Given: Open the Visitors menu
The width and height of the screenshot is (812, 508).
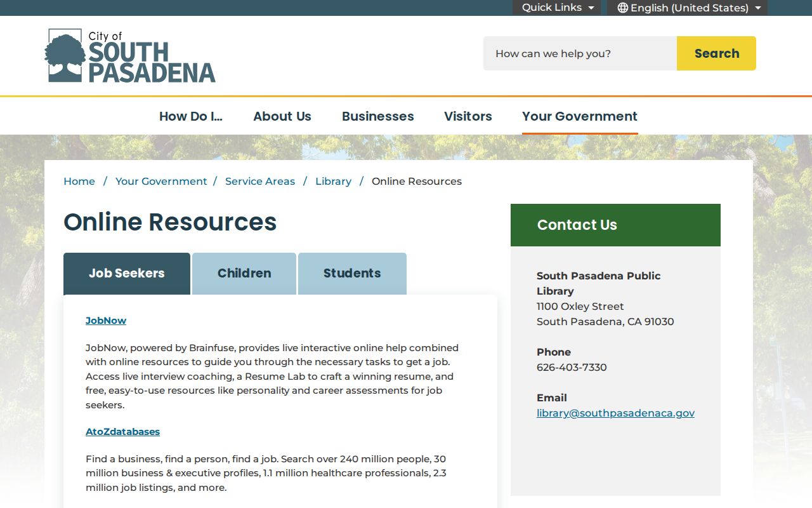Looking at the screenshot, I should coord(468,116).
